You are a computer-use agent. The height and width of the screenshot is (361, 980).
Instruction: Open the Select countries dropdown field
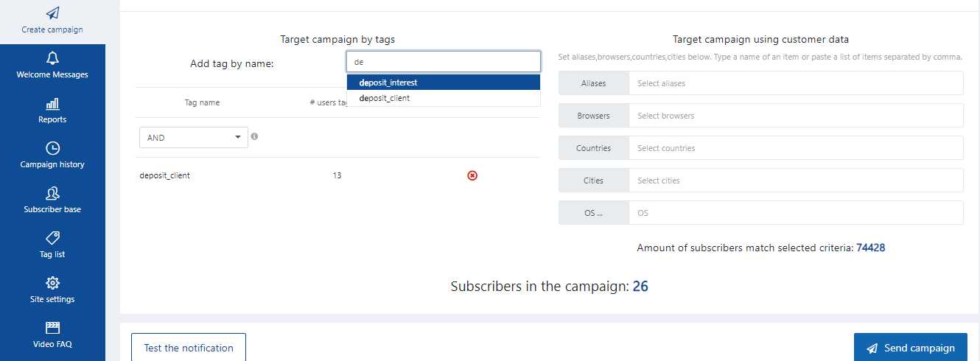(x=796, y=148)
